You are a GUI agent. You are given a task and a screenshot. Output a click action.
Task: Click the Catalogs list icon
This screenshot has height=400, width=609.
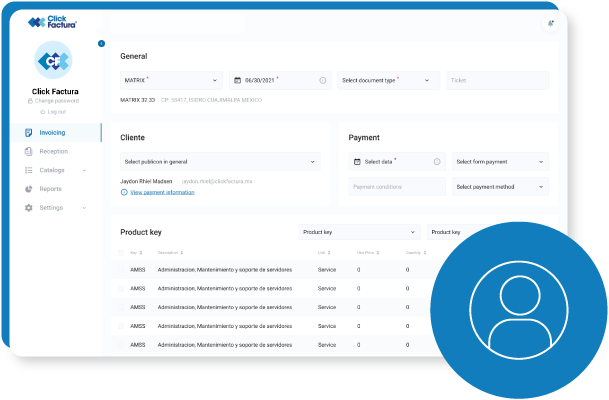[x=28, y=170]
